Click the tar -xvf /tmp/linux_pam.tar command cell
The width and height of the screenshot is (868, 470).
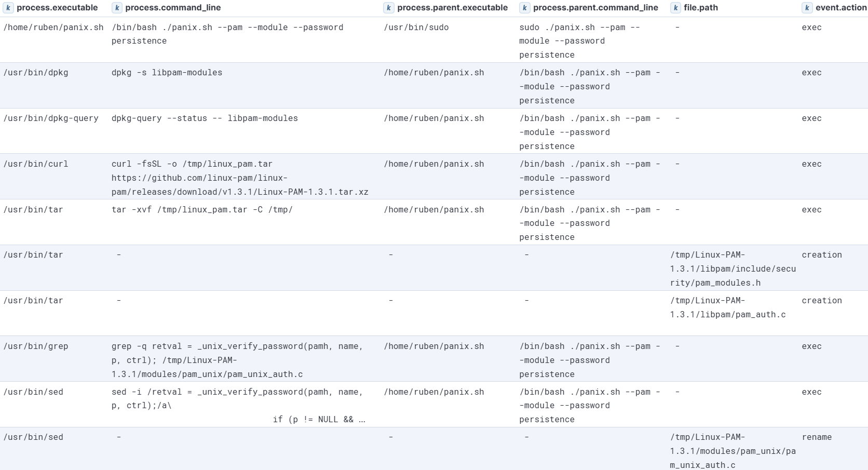[201, 210]
